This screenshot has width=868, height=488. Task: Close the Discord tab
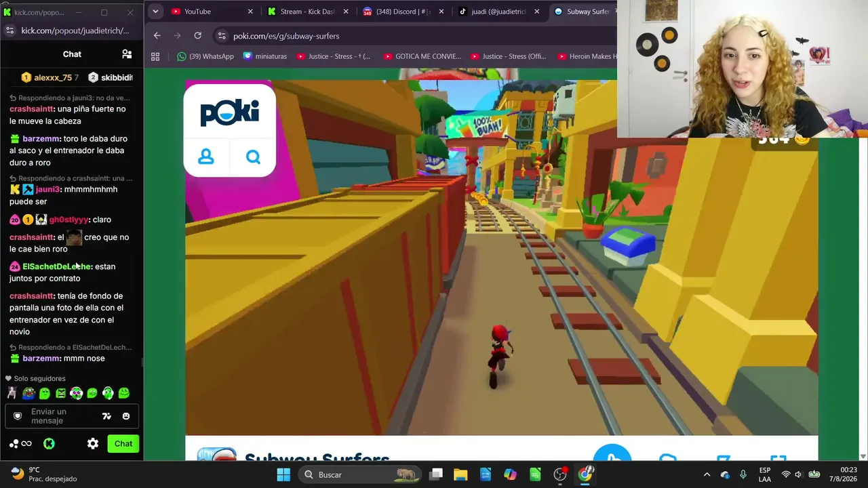click(441, 12)
